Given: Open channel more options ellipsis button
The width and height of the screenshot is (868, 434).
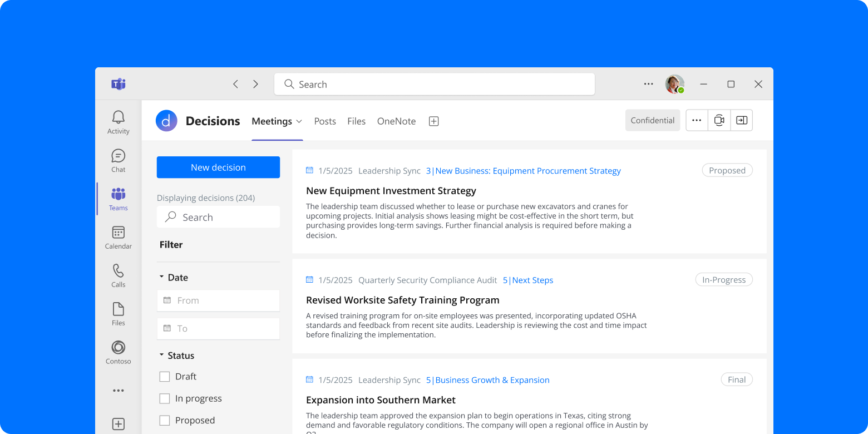Looking at the screenshot, I should tap(697, 120).
